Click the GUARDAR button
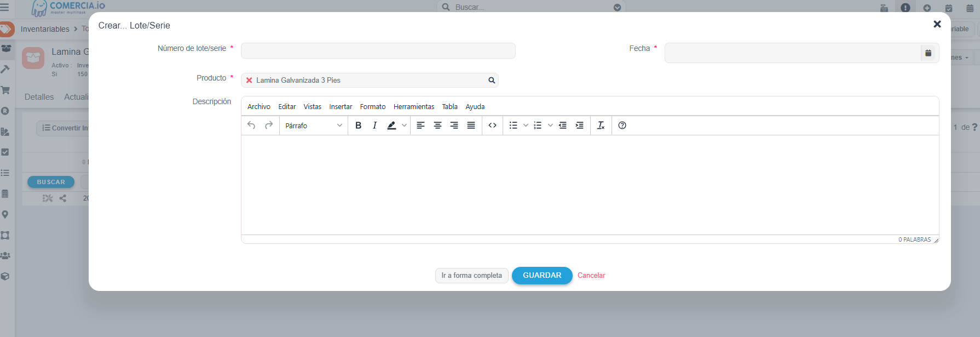980x337 pixels. (x=542, y=276)
